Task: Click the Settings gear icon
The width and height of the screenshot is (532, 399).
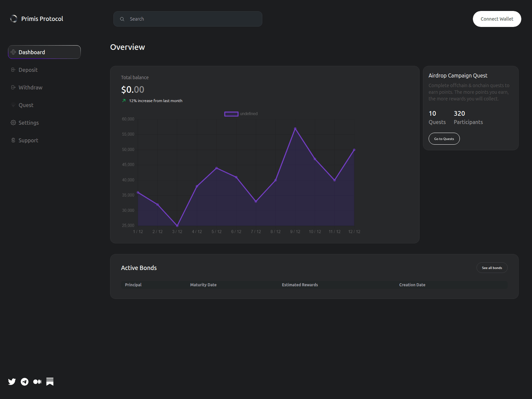Action: pos(13,123)
